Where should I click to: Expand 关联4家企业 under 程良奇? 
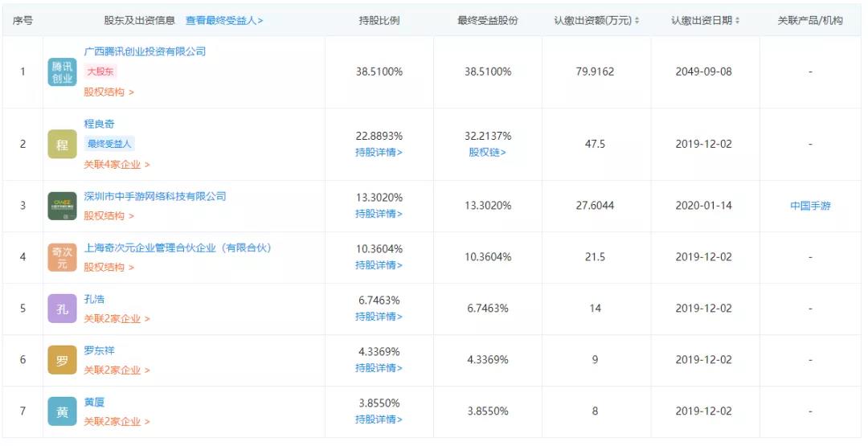point(117,165)
